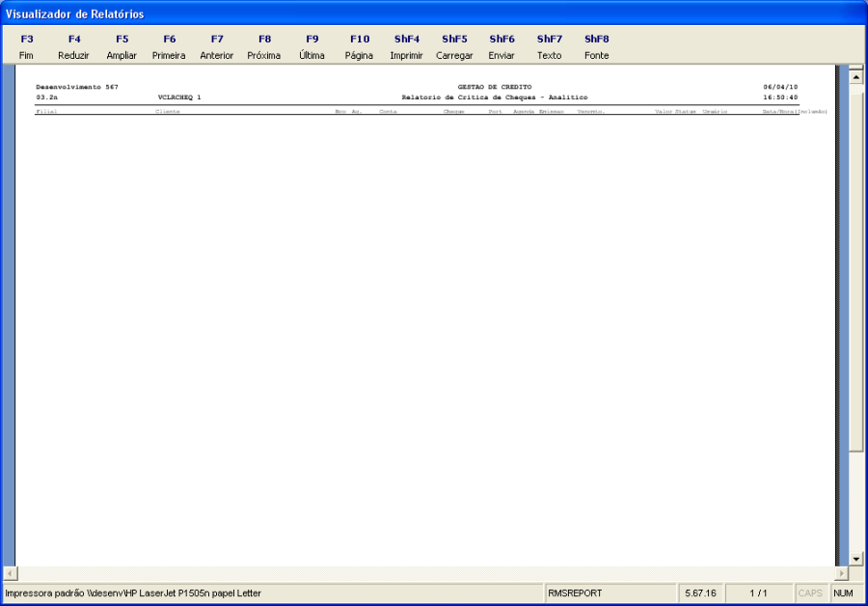
Task: Click the report date 06/04/10
Action: point(780,87)
